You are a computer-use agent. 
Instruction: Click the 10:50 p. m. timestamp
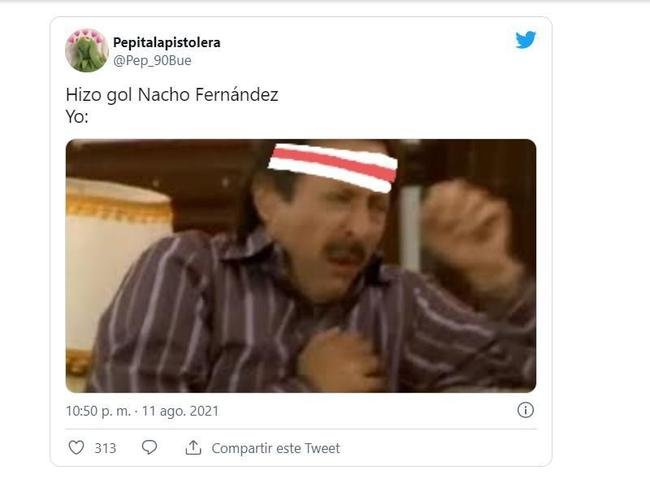tap(98, 411)
